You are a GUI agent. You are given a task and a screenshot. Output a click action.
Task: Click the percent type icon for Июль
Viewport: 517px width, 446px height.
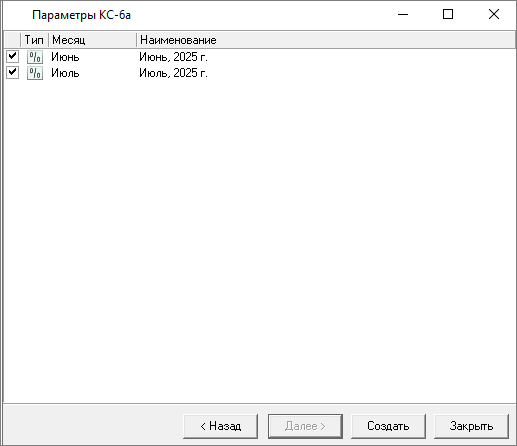(35, 73)
